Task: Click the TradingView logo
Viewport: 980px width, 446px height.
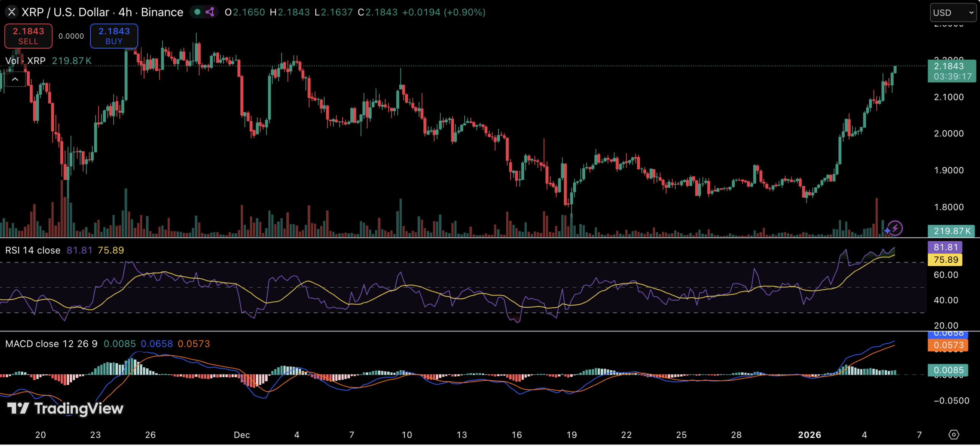Action: click(x=65, y=408)
